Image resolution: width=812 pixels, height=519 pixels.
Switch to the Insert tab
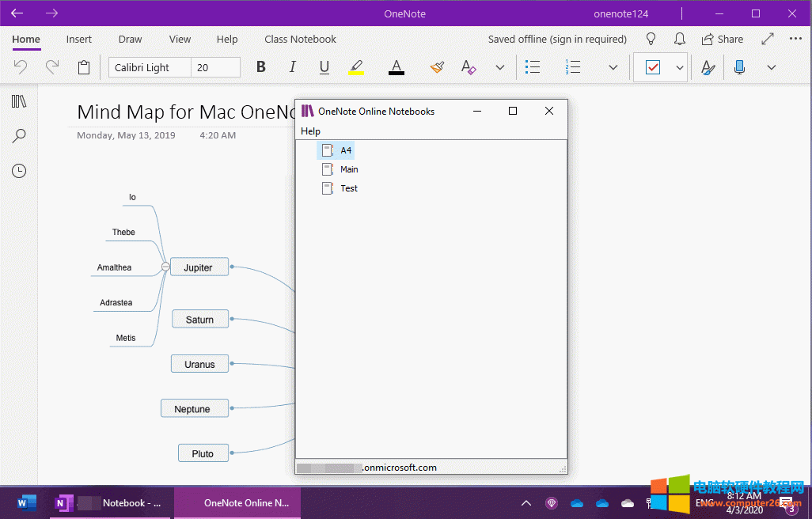(x=78, y=39)
